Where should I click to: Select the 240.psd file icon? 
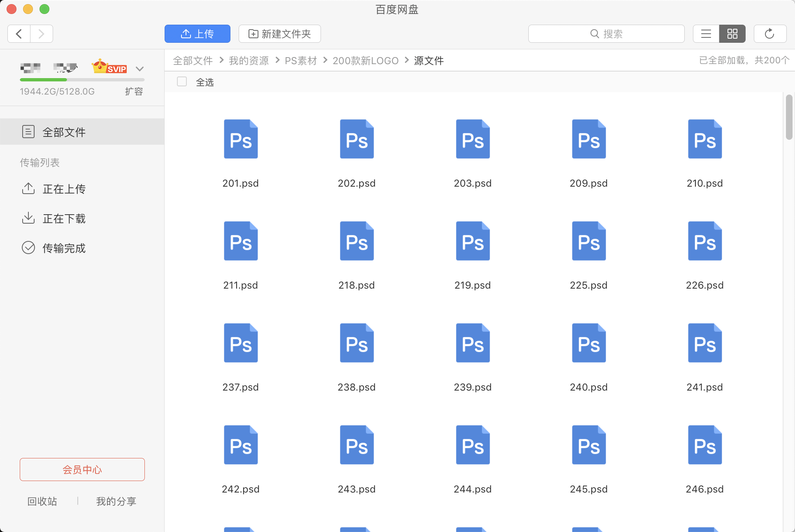[589, 343]
